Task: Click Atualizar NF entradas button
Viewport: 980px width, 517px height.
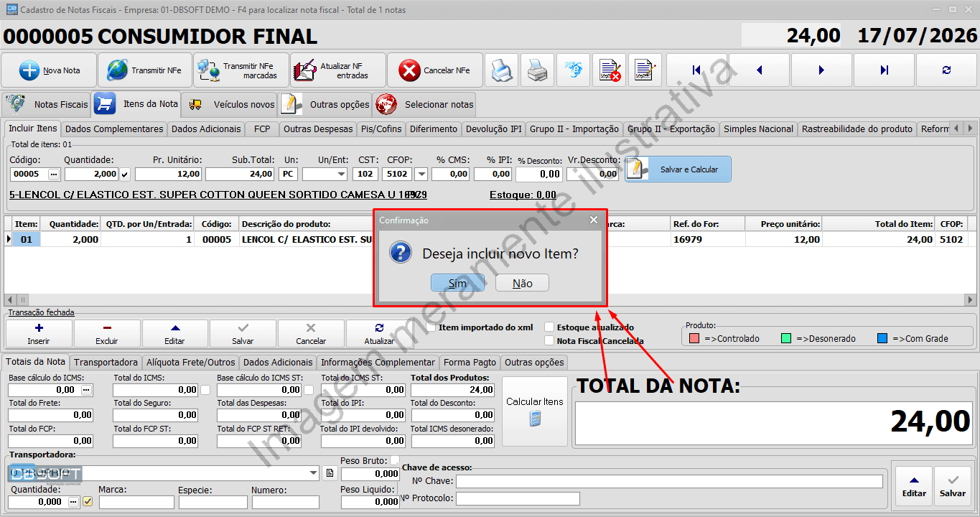Action: (x=338, y=70)
